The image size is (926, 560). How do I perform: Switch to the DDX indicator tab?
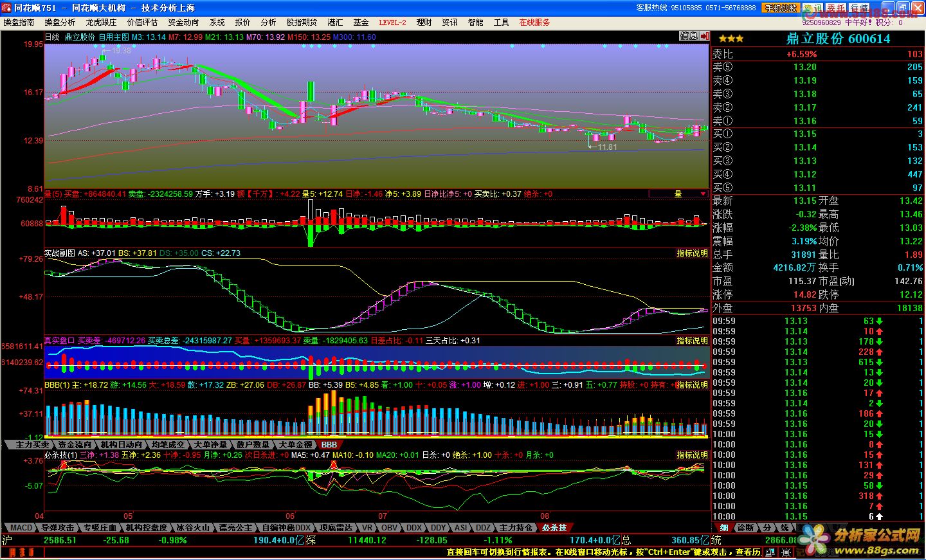414,528
